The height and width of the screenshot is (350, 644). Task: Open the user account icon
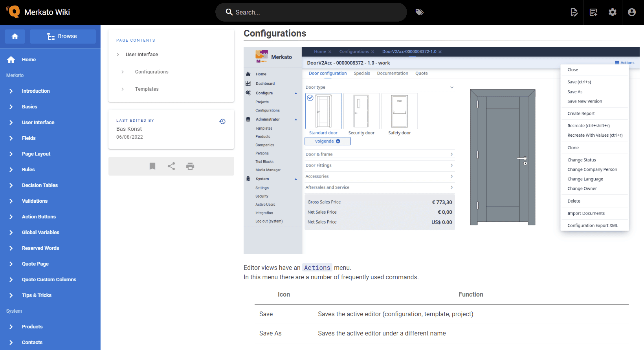[x=632, y=12]
